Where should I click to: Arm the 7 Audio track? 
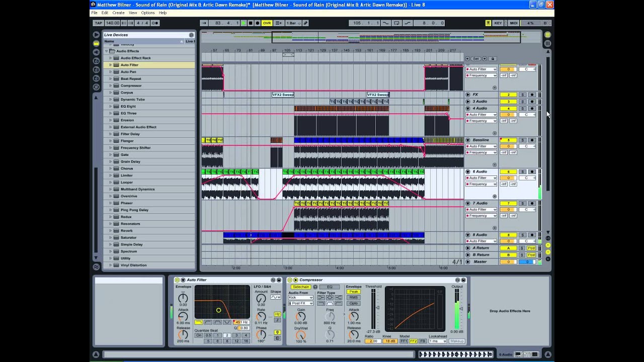[532, 204]
